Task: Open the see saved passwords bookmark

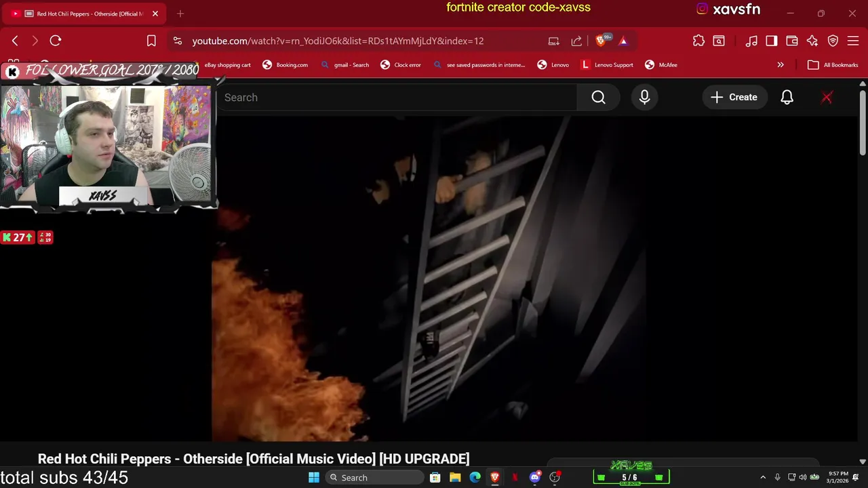Action: (479, 65)
